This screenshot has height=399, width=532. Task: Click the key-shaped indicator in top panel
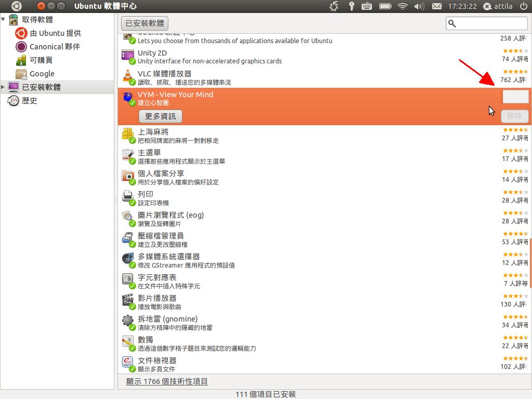coord(352,6)
